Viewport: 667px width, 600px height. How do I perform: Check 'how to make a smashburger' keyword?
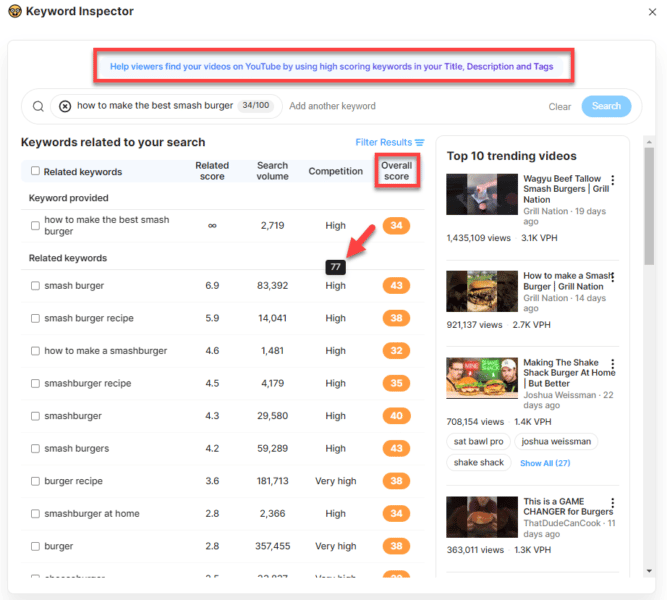[x=35, y=351]
